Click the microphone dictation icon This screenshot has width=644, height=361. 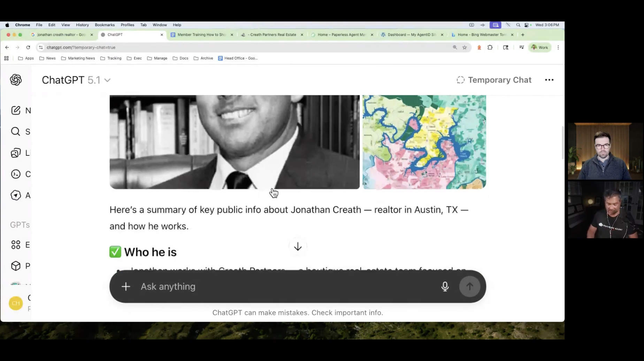445,286
